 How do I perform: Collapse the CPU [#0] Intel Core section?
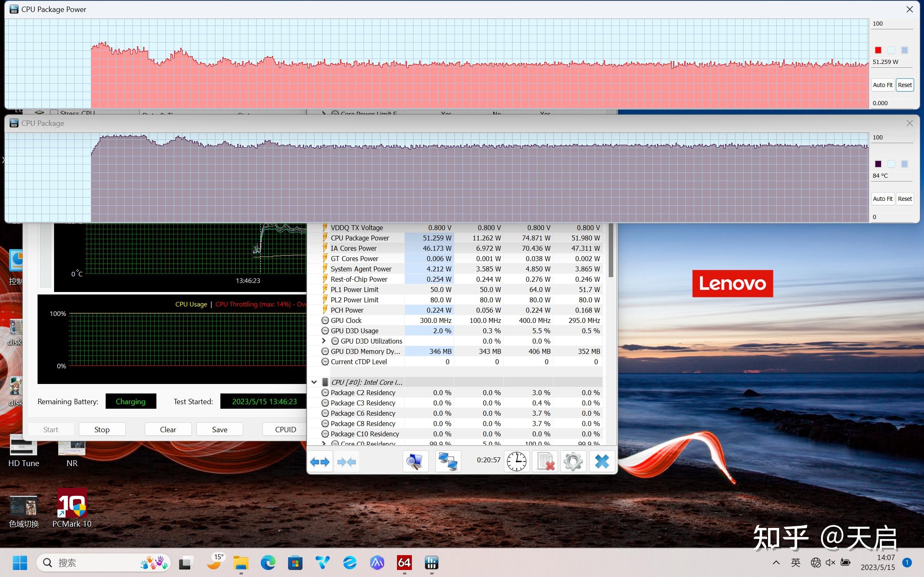314,382
